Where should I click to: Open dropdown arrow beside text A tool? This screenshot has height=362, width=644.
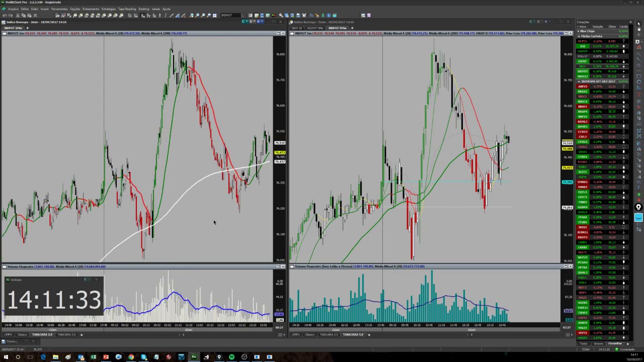pyautogui.click(x=642, y=42)
